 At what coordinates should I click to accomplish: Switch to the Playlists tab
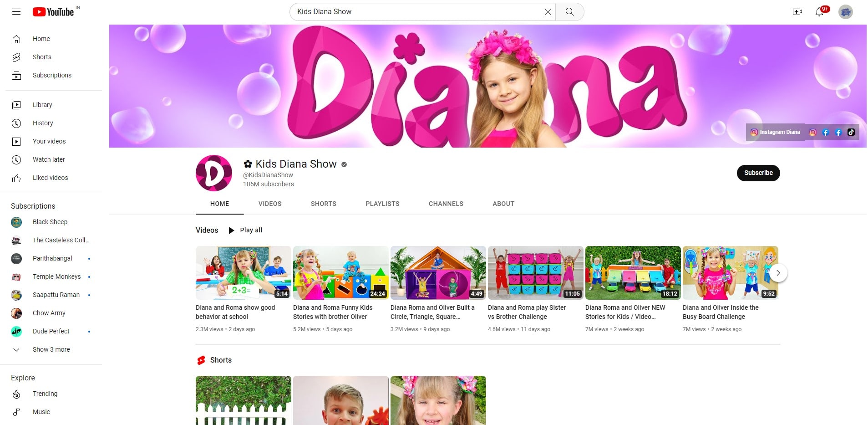coord(382,204)
